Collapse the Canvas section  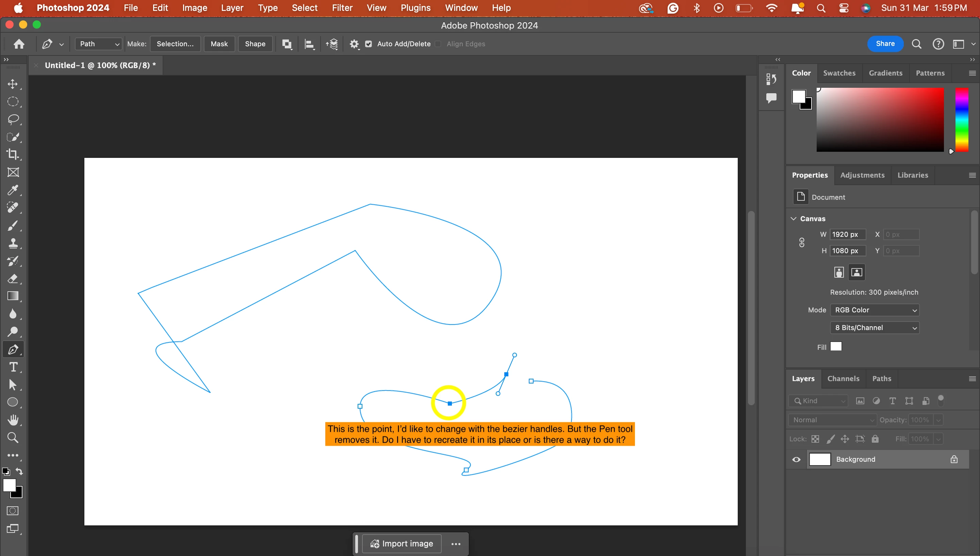pyautogui.click(x=794, y=218)
